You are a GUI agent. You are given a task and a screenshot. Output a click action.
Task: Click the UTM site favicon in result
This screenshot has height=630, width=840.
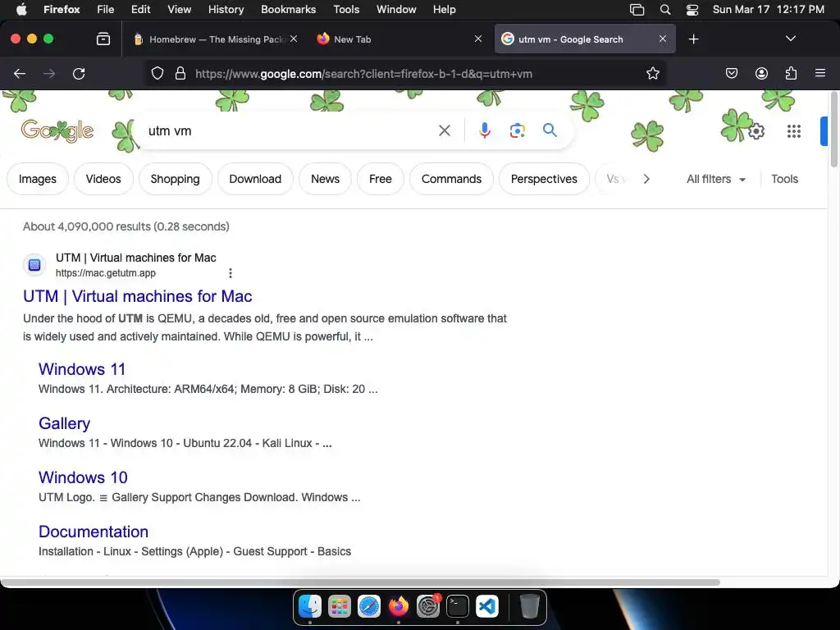click(x=34, y=265)
